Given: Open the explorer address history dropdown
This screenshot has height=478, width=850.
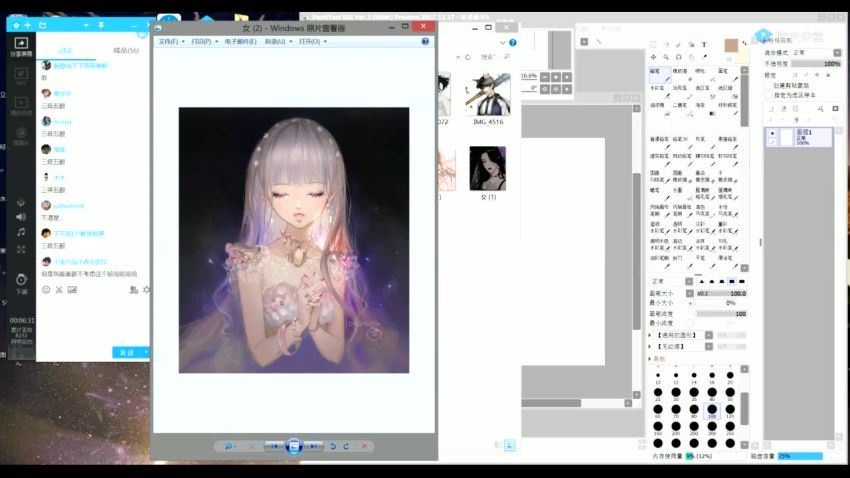Looking at the screenshot, I should (458, 57).
